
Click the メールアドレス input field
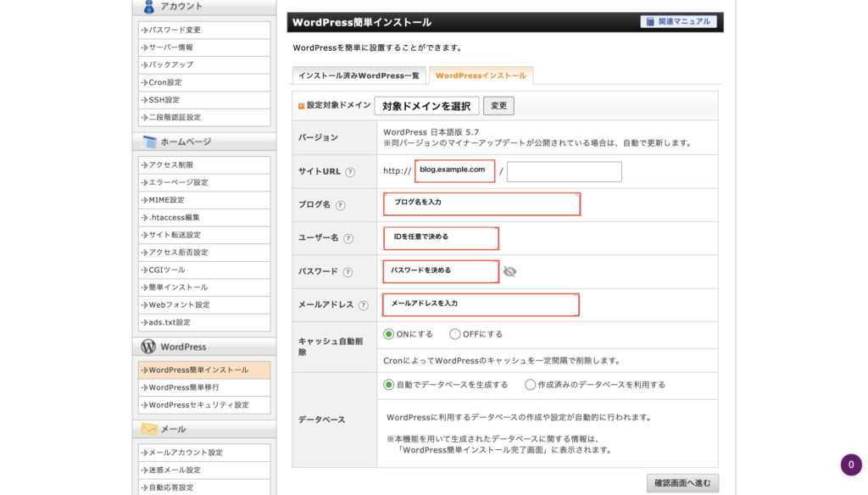tap(481, 305)
